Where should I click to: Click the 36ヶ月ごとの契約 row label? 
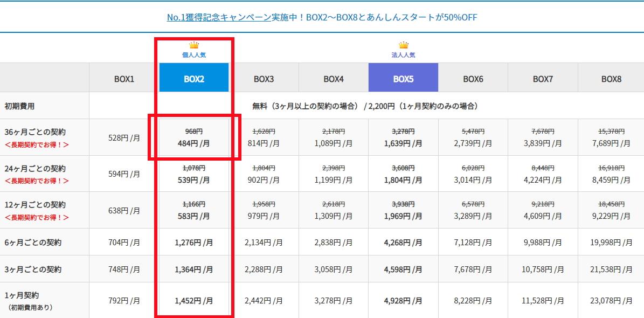[35, 130]
